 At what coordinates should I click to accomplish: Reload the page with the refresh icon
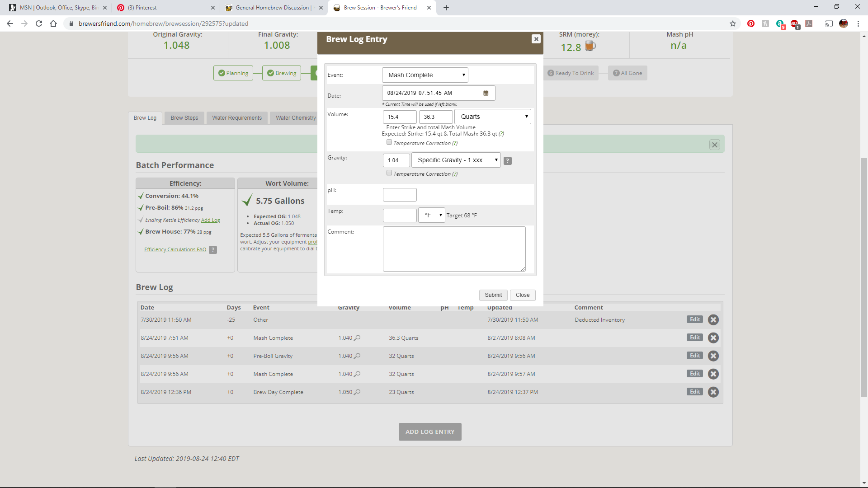coord(39,23)
